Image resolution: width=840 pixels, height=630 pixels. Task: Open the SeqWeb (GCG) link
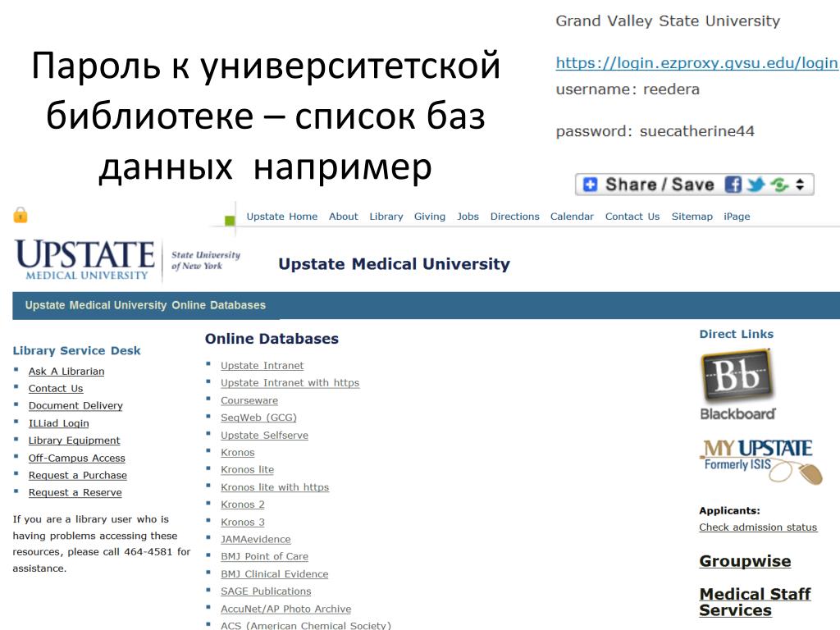pyautogui.click(x=258, y=418)
